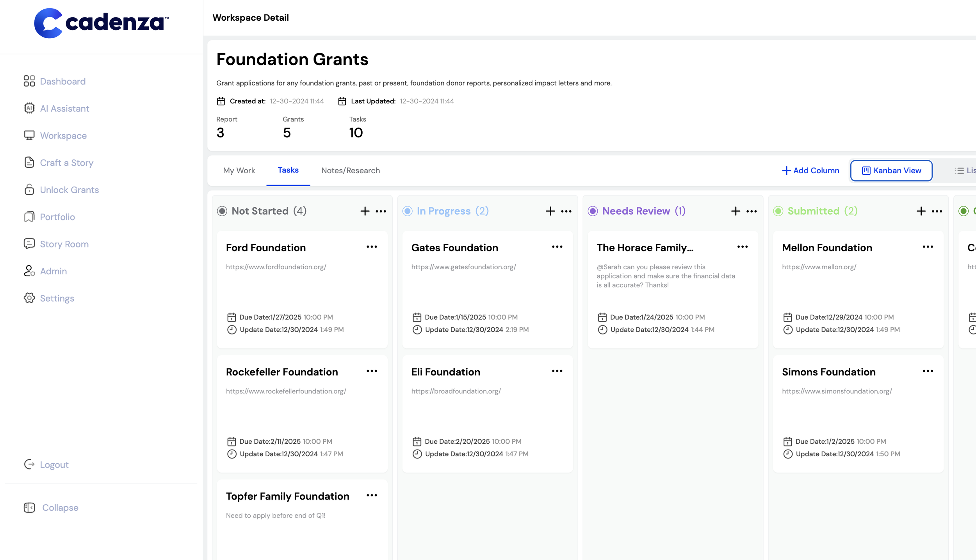Click the AI Assistant chip icon

(x=29, y=108)
